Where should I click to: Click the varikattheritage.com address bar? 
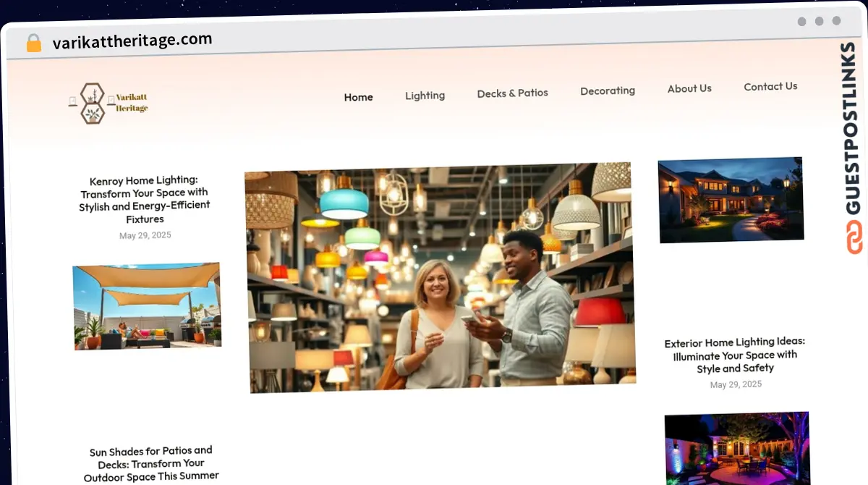click(132, 41)
